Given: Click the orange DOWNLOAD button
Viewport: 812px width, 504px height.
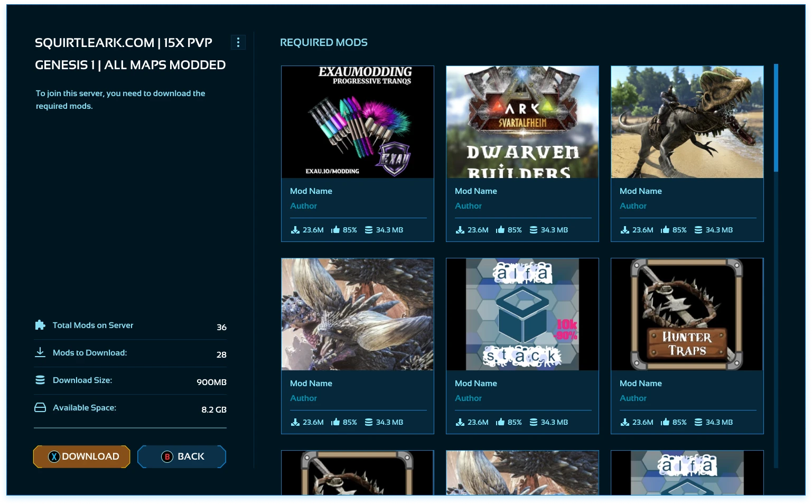Looking at the screenshot, I should click(x=82, y=456).
